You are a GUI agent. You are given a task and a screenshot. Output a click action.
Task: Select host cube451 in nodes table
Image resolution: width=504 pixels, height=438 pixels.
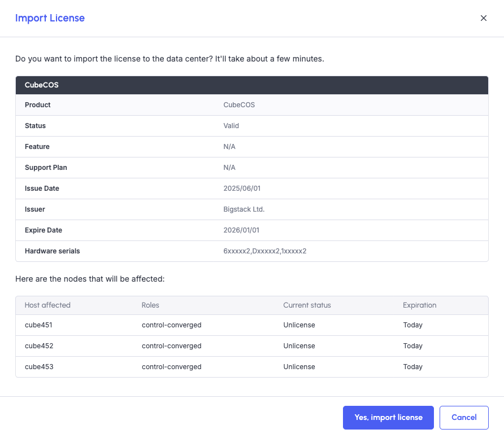38,325
